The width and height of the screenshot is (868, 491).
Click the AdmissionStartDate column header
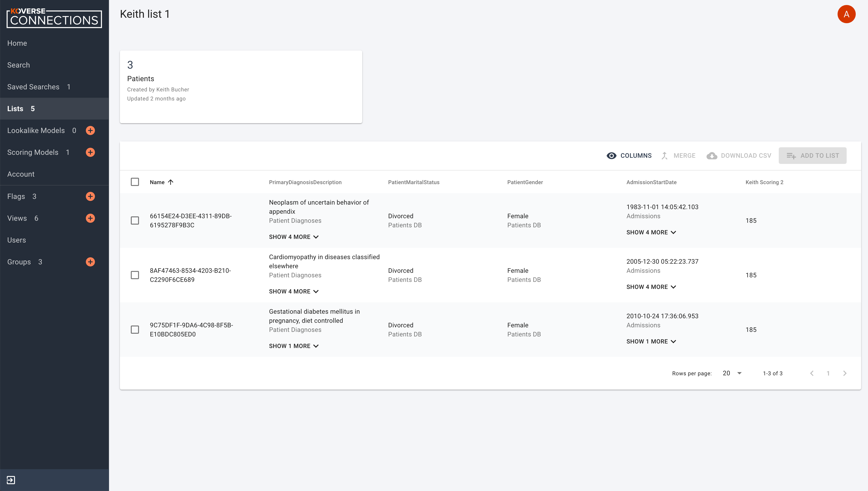[x=651, y=183]
